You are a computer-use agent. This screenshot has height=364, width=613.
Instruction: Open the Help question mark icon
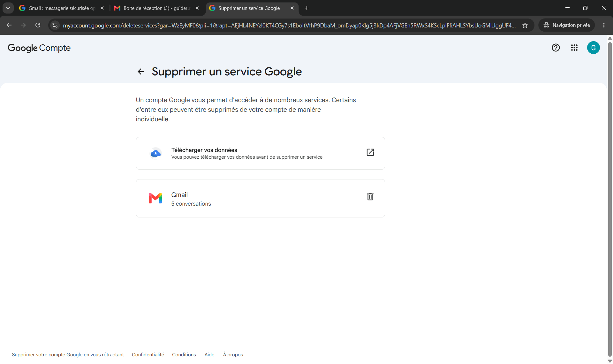click(556, 48)
